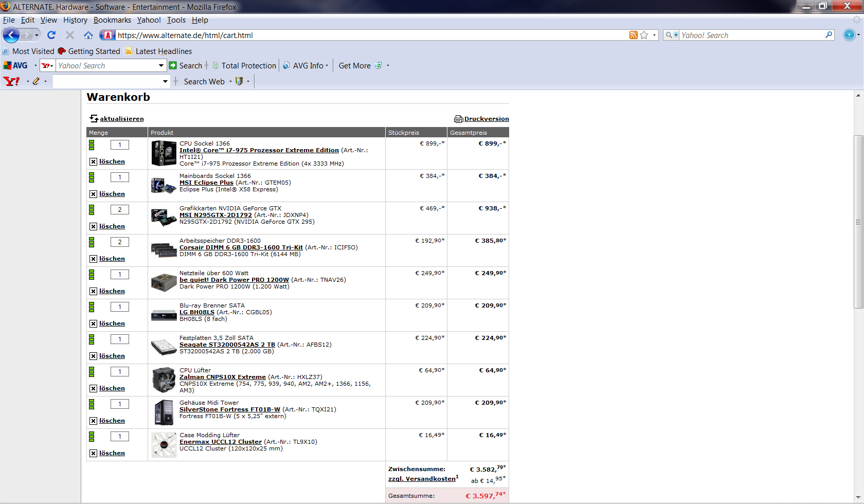Click the aktualisieren link to update cart
Image resolution: width=864 pixels, height=504 pixels.
pyautogui.click(x=122, y=119)
